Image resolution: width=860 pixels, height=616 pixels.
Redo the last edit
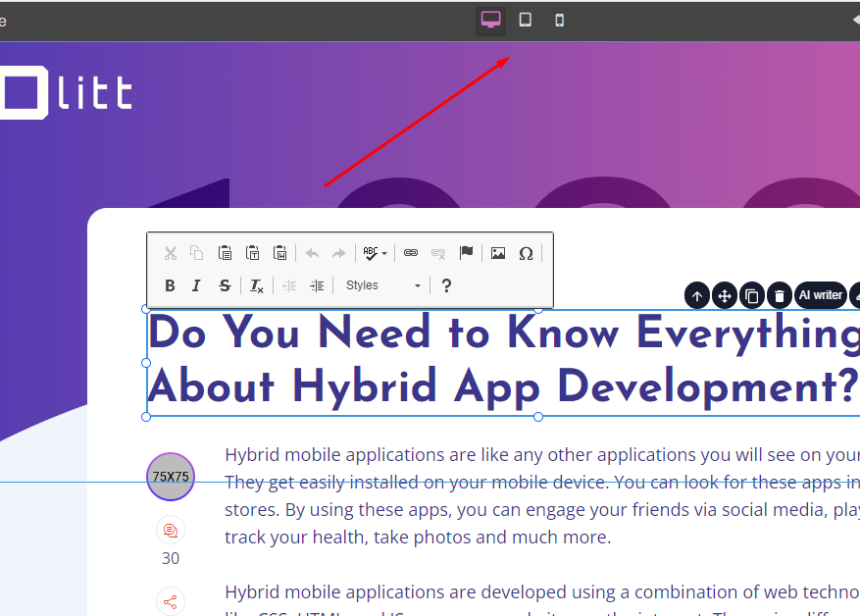coord(339,253)
